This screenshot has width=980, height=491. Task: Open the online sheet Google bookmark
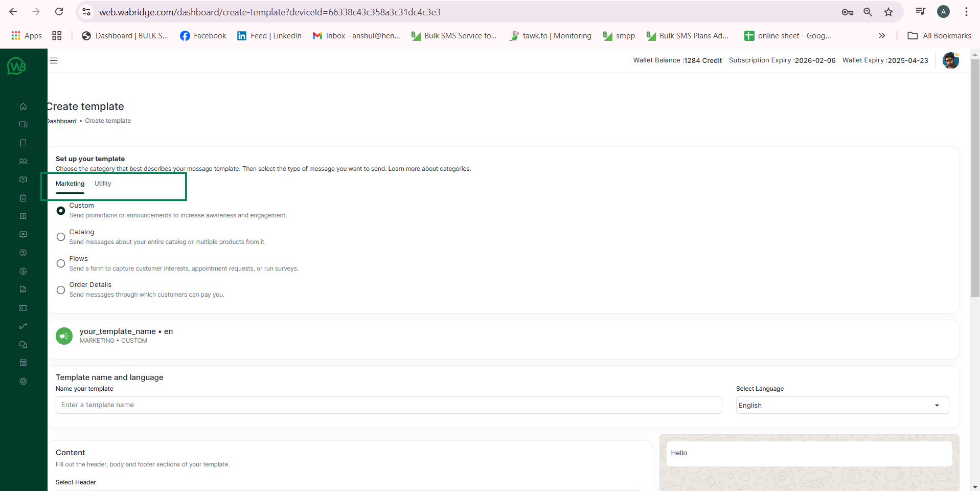click(788, 35)
